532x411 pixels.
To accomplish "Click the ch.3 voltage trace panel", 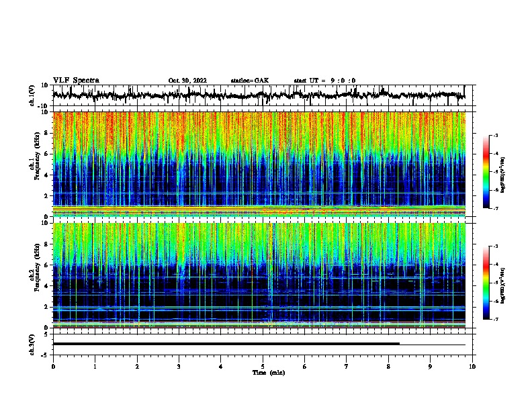I will coord(262,345).
